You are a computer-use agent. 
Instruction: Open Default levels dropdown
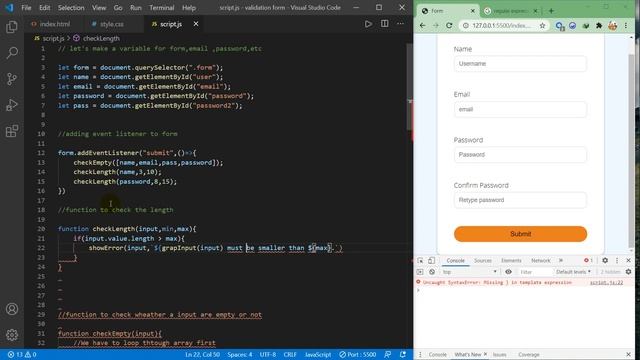[x=573, y=272]
